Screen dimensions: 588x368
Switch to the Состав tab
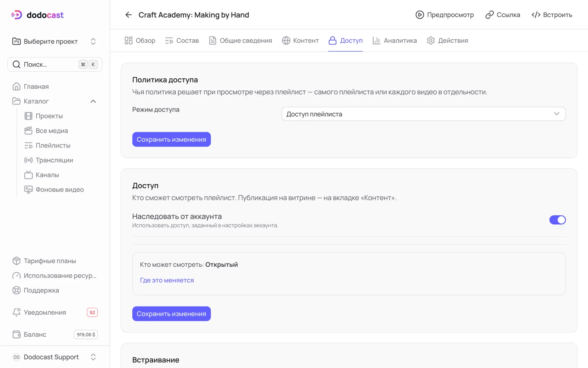[182, 40]
